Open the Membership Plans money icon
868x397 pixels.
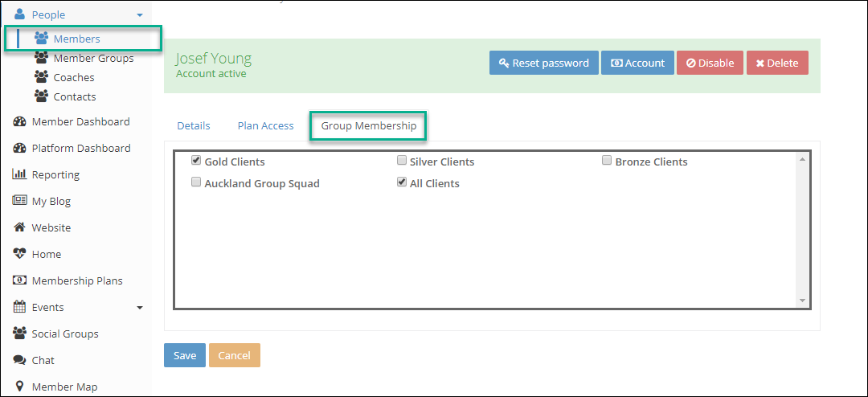pyautogui.click(x=20, y=280)
